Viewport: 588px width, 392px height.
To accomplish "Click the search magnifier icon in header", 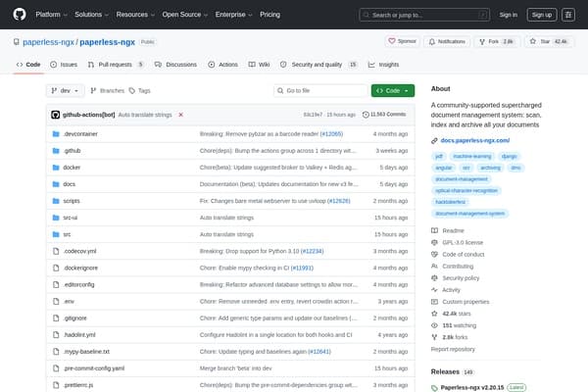I will tap(366, 15).
